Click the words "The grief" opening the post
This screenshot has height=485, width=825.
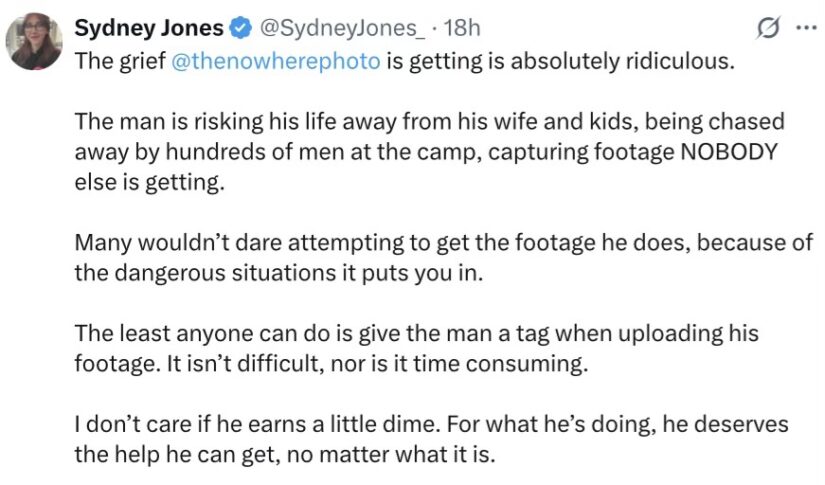[x=120, y=61]
